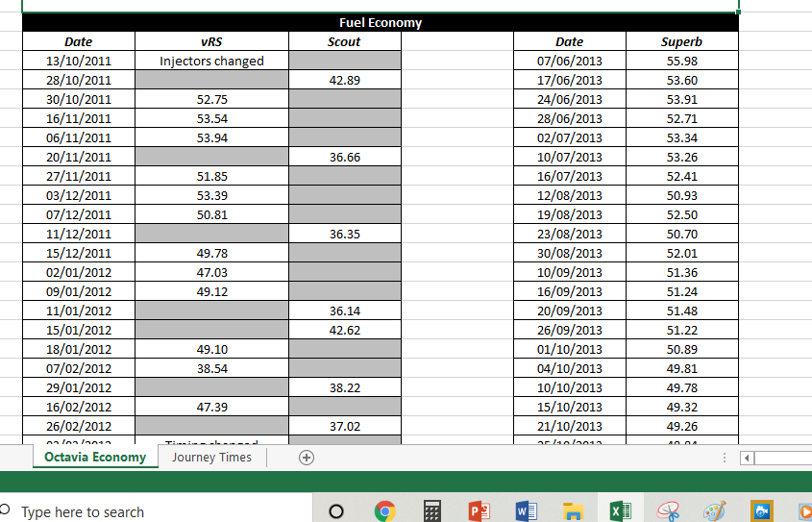Click the three-dot tab splitter handle
Image resolution: width=812 pixels, height=522 pixels.
click(725, 458)
